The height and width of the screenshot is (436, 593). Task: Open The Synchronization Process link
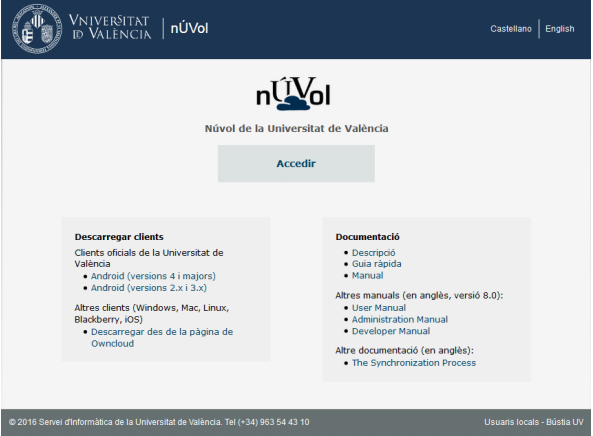[x=414, y=363]
